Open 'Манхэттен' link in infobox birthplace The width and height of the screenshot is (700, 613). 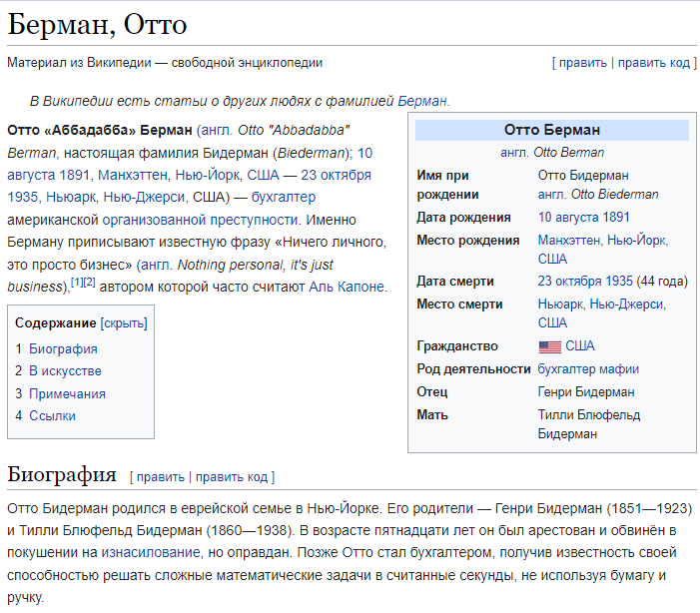[569, 241]
